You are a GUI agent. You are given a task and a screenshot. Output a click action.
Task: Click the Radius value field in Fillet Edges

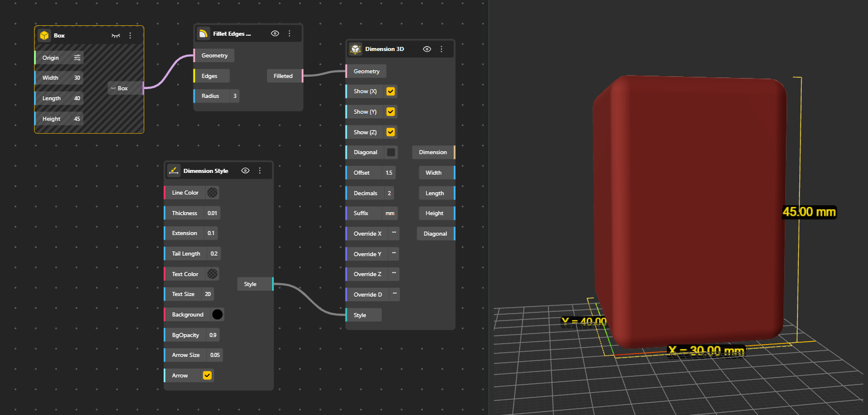point(235,96)
